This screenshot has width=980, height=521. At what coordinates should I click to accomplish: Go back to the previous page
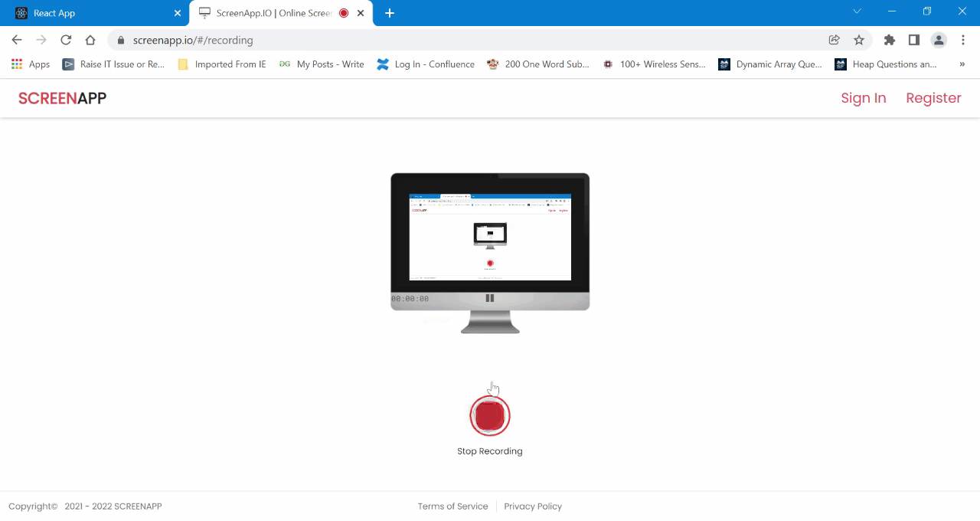pyautogui.click(x=17, y=40)
